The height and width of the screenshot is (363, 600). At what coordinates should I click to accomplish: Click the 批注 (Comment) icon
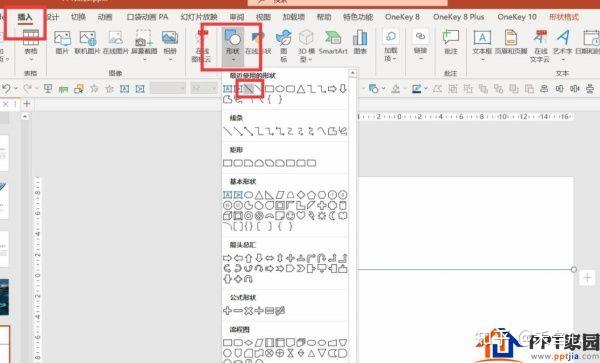(451, 42)
